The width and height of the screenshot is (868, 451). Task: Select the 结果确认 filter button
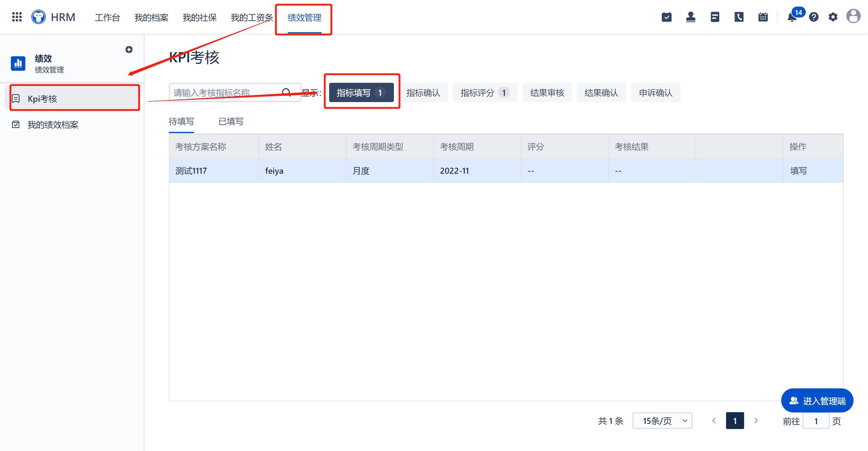601,92
